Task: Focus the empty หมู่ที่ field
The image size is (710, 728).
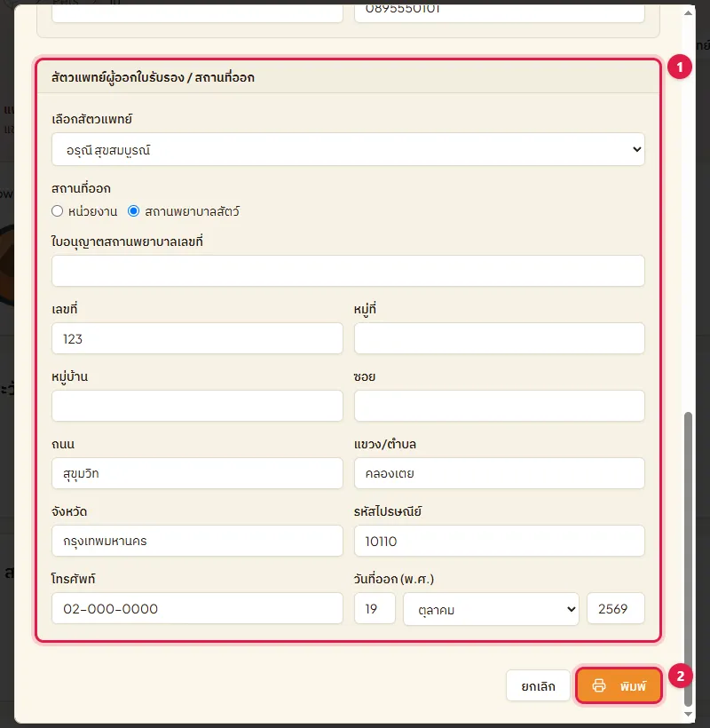Action: (x=500, y=338)
